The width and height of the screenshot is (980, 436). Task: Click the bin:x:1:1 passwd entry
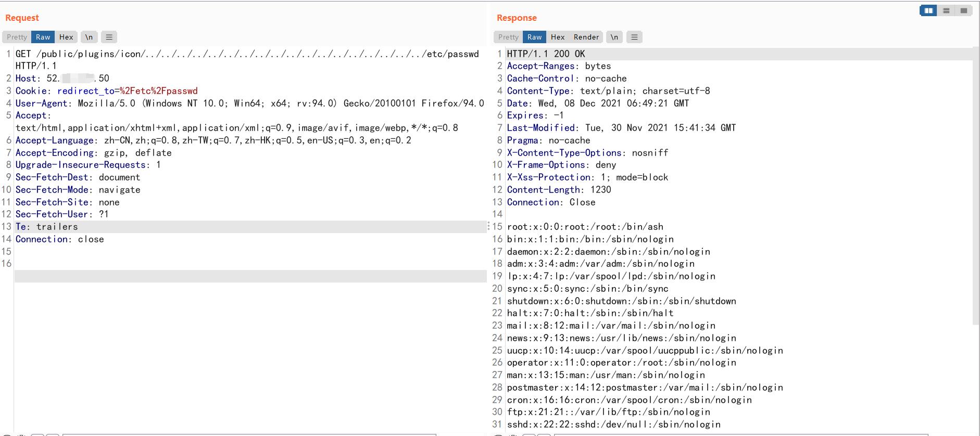[590, 239]
